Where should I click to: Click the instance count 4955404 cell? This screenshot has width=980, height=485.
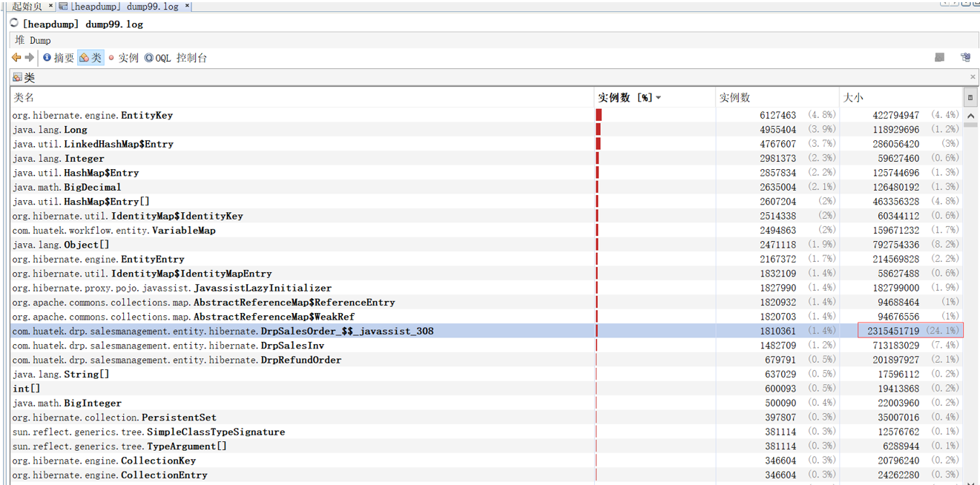click(777, 130)
